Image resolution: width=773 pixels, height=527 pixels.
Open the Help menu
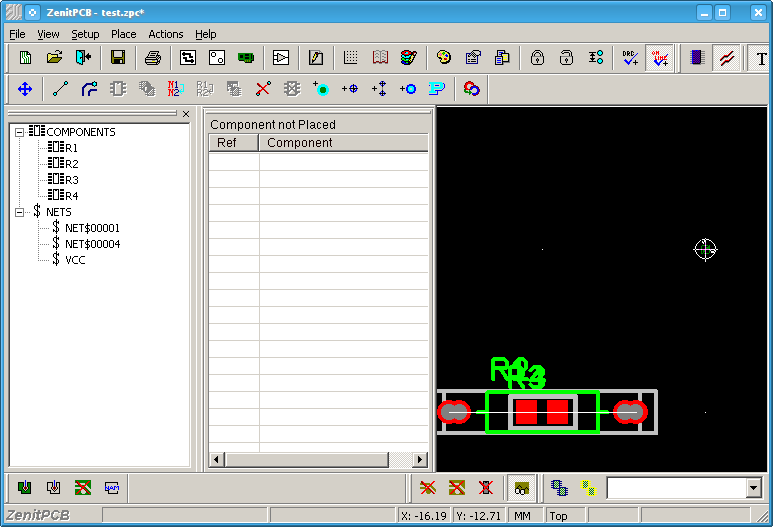(x=206, y=34)
